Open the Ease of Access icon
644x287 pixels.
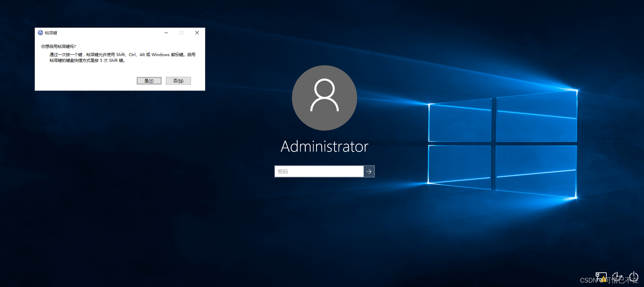[x=617, y=277]
